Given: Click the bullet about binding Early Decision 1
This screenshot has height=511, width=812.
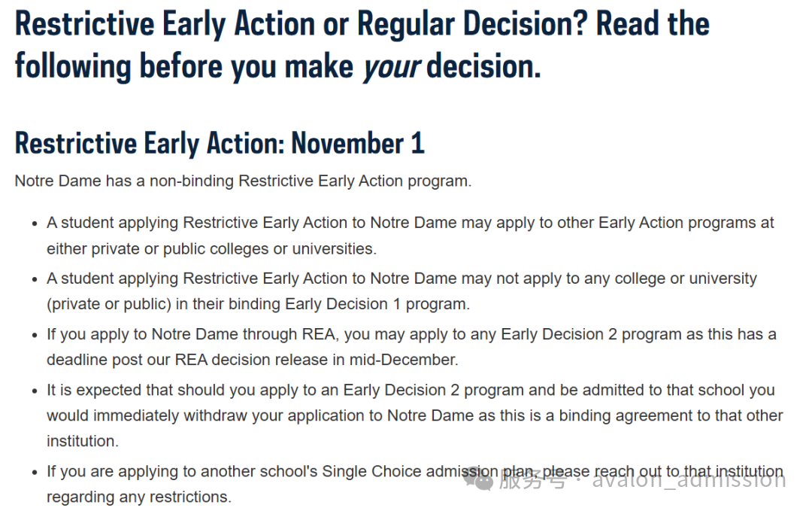Looking at the screenshot, I should (x=401, y=278).
